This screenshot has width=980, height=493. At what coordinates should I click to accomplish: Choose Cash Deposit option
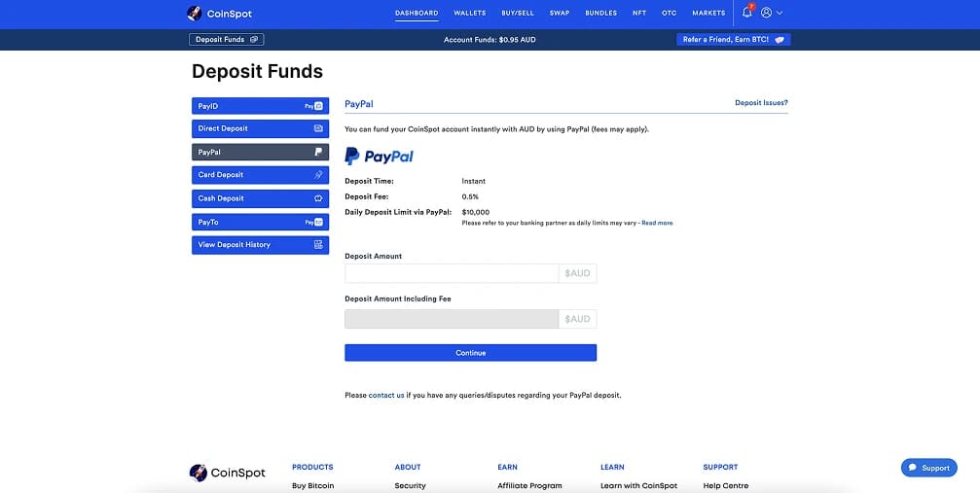[260, 198]
